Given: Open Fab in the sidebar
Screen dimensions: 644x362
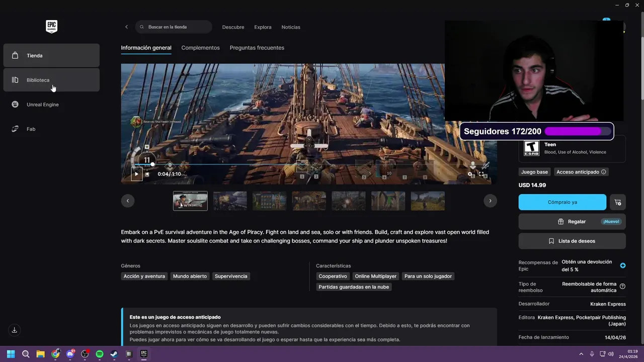Looking at the screenshot, I should pyautogui.click(x=51, y=129).
